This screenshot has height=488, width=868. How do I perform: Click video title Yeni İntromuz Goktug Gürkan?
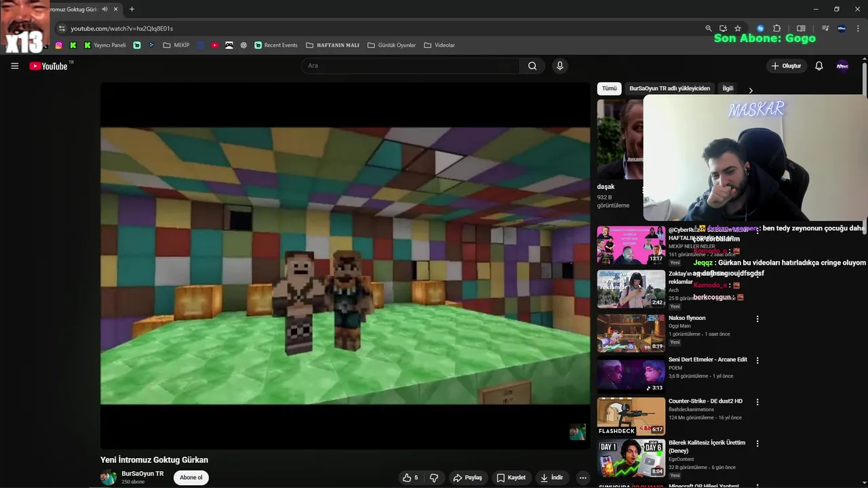(x=154, y=460)
